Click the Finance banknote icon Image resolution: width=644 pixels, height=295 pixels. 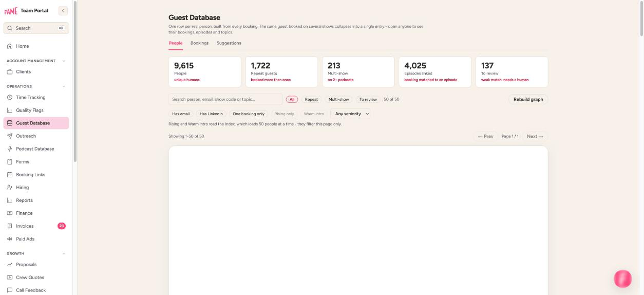[x=10, y=213]
